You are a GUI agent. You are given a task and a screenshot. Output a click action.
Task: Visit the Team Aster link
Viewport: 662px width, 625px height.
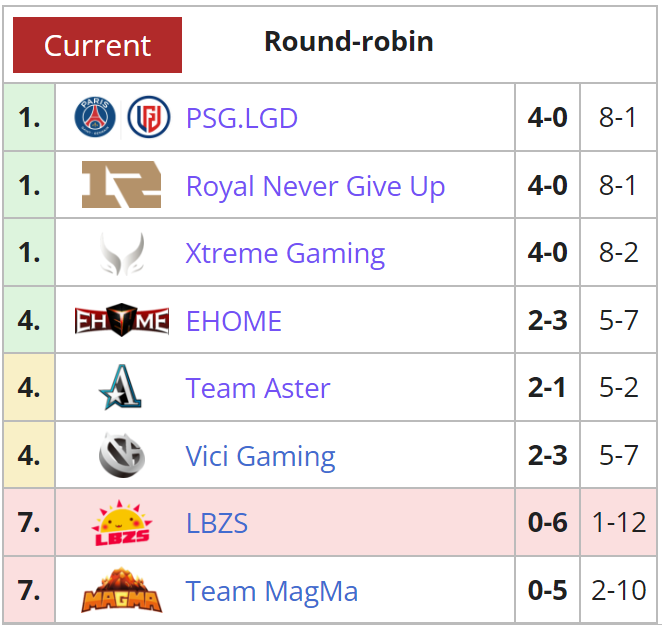coord(258,388)
